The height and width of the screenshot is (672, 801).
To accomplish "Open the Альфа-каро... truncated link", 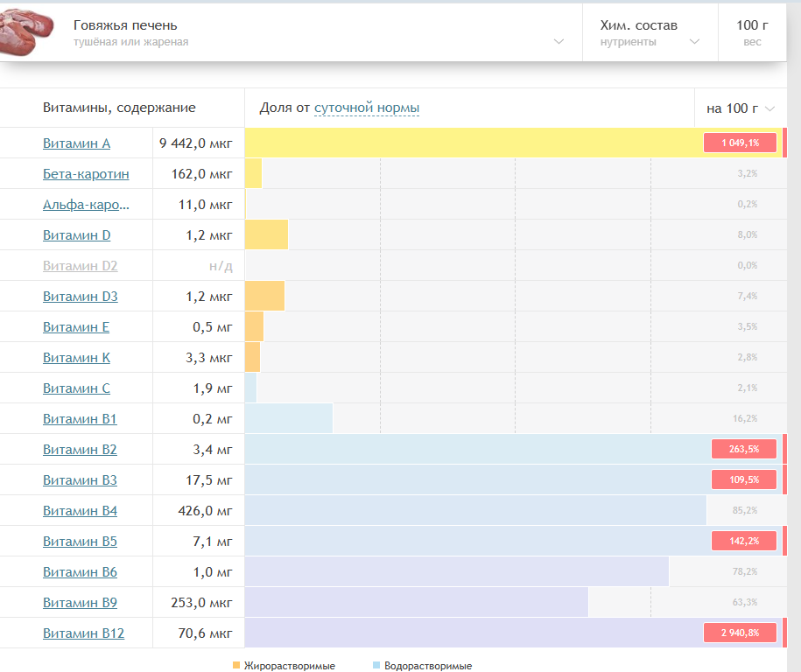I will [x=86, y=205].
